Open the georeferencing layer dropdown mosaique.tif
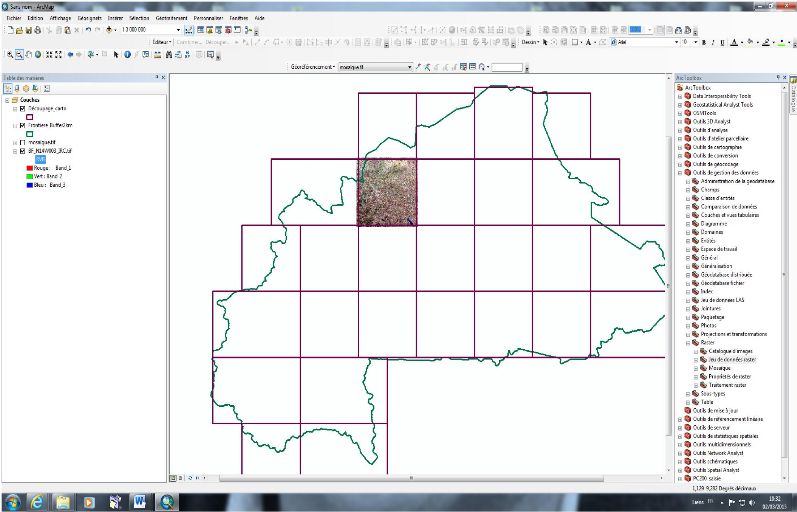 tap(408, 67)
